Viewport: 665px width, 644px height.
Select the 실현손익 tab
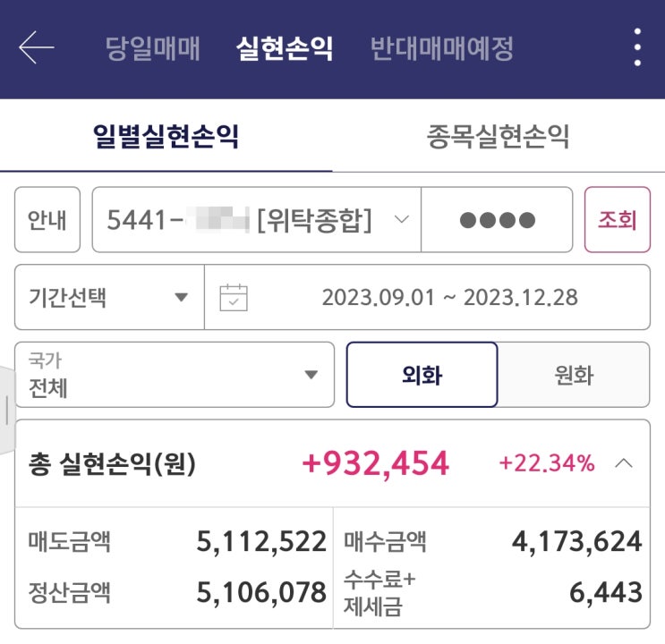[285, 48]
